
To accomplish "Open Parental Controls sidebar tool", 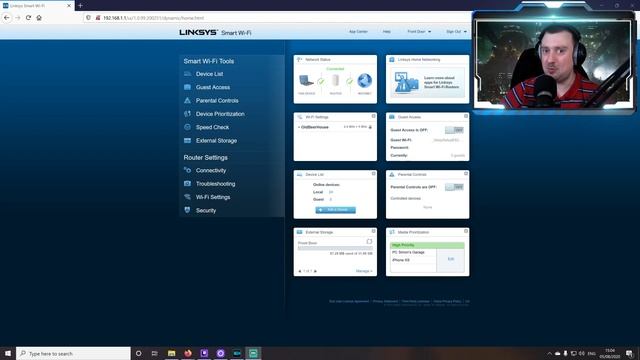I will 217,100.
